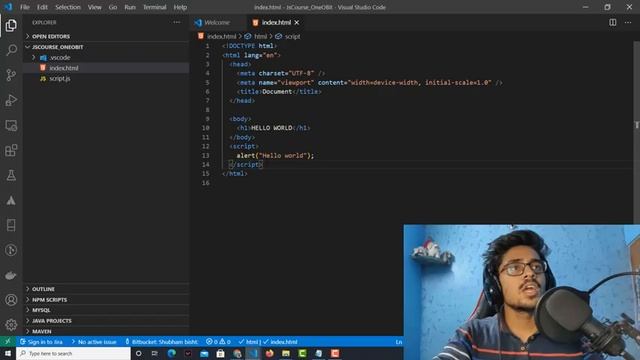Viewport: 640px width, 360px height.
Task: Open the Help menu
Action: point(180,7)
